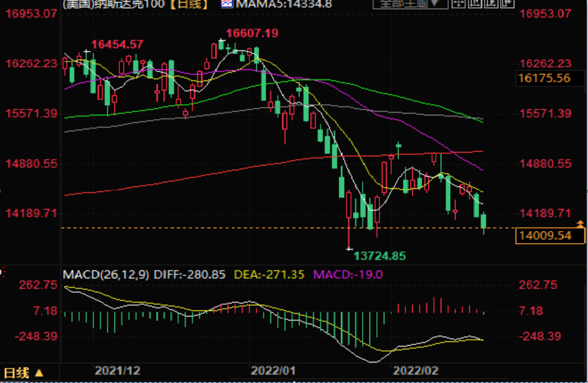
Task: Click the rightmost icon in top-right toolbar
Action: tap(508, 3)
